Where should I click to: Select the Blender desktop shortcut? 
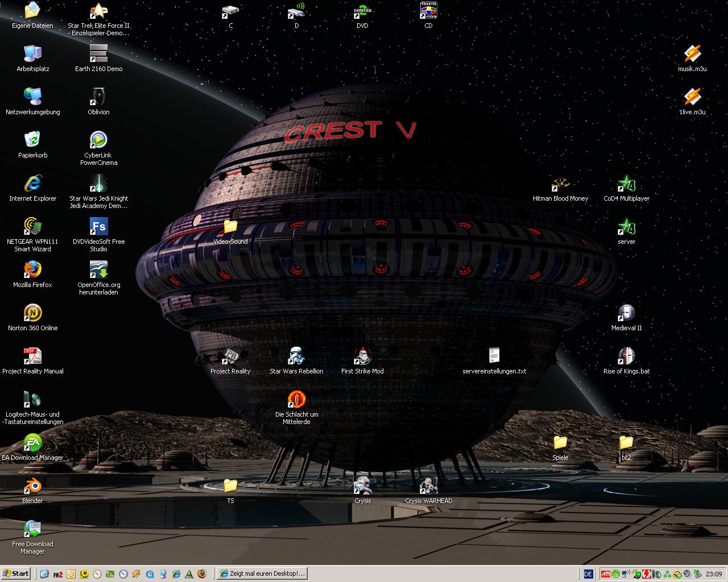point(32,485)
